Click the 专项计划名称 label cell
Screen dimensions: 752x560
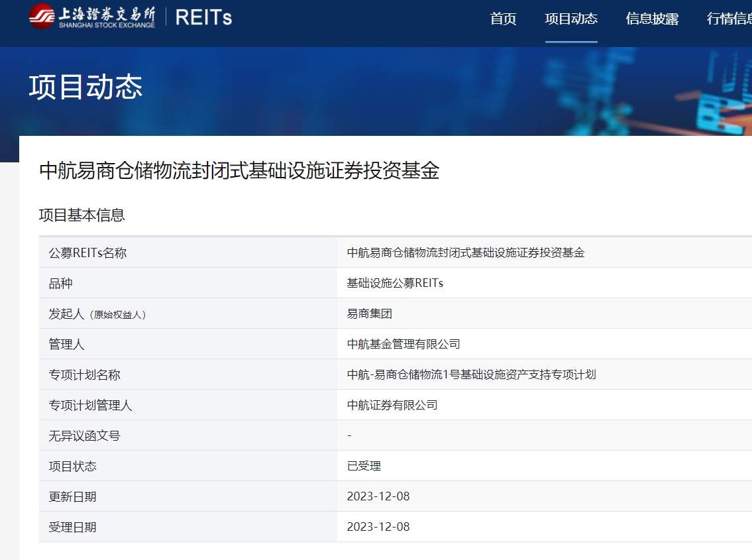[188, 375]
